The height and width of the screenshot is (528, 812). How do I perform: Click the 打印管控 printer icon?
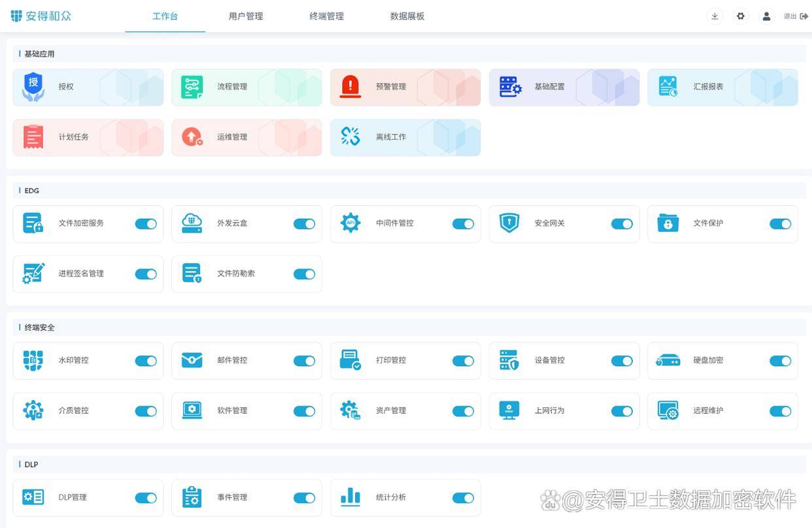pos(350,361)
